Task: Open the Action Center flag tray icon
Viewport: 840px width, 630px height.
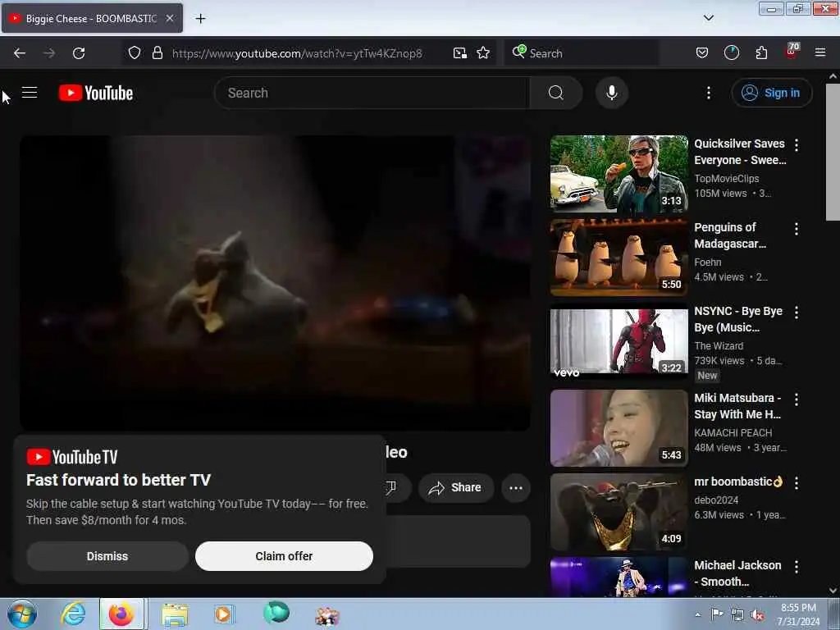Action: coord(717,614)
